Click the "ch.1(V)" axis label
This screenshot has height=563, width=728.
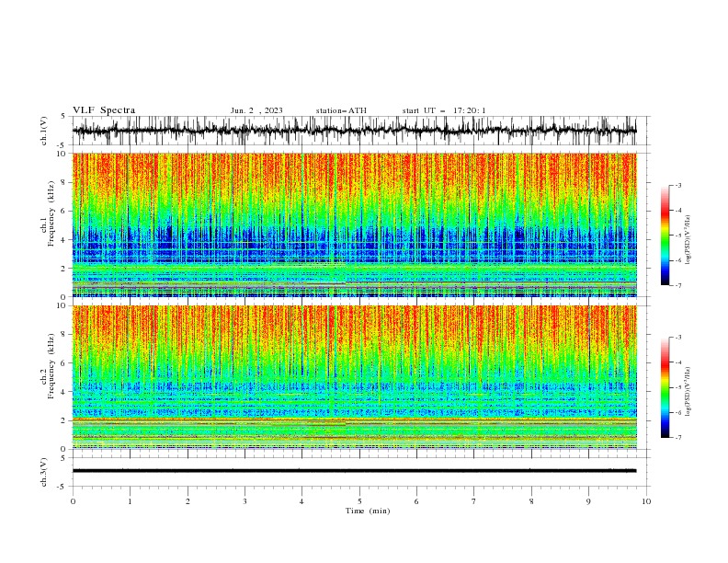pos(43,131)
